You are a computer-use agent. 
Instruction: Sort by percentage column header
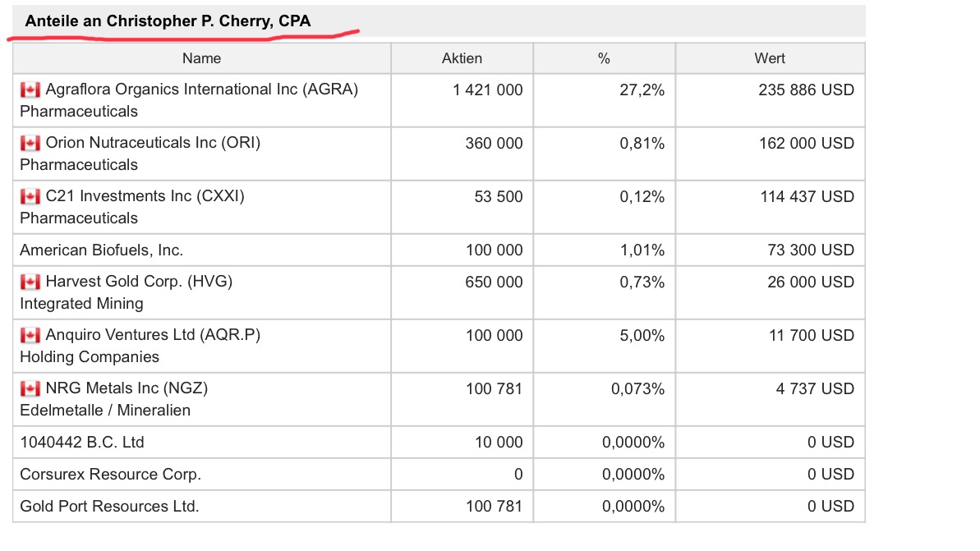coord(604,58)
